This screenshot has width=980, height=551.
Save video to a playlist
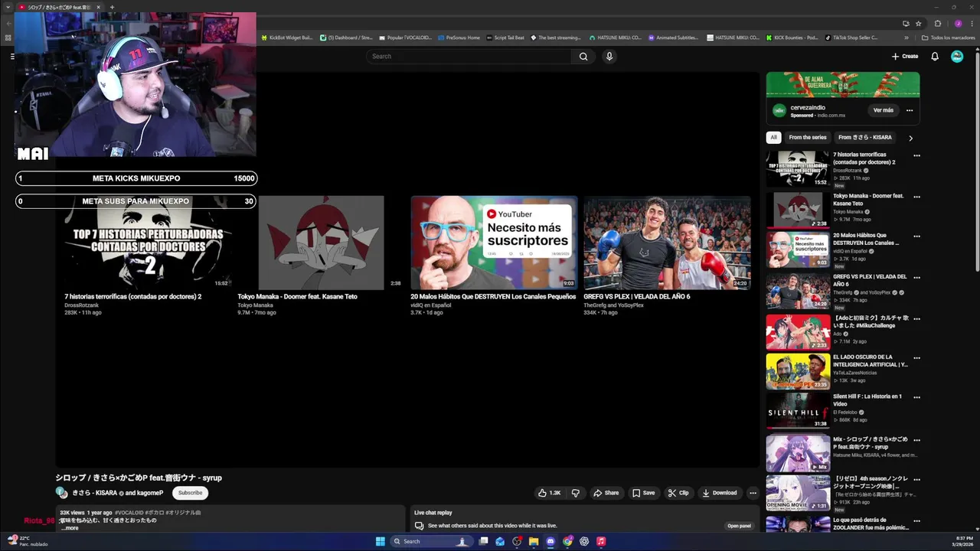[x=643, y=493]
